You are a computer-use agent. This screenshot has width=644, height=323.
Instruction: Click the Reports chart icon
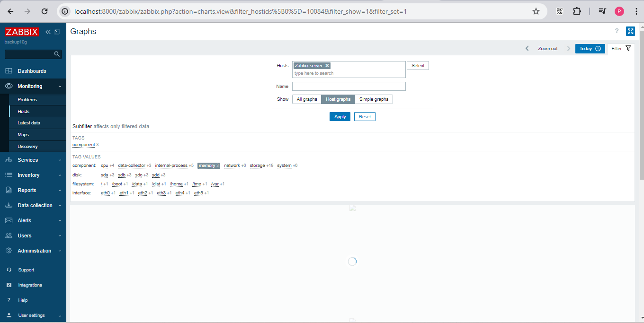click(x=9, y=190)
